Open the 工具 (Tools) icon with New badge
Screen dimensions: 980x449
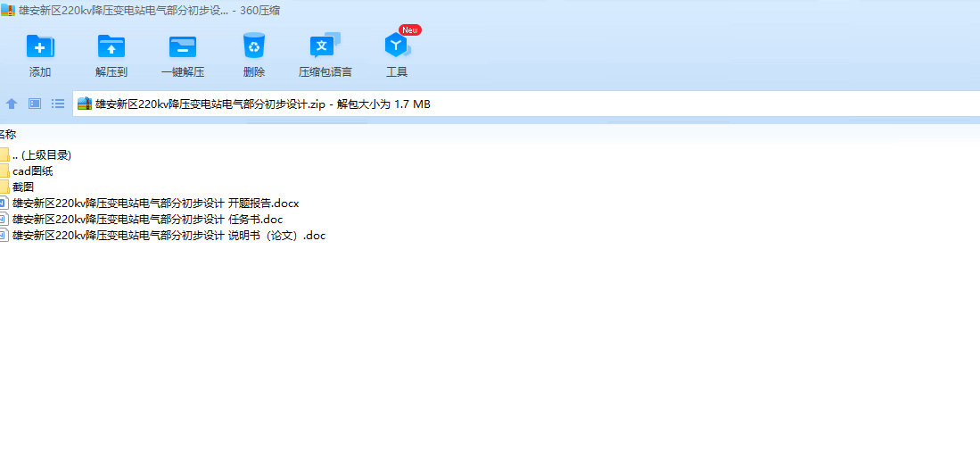397,45
